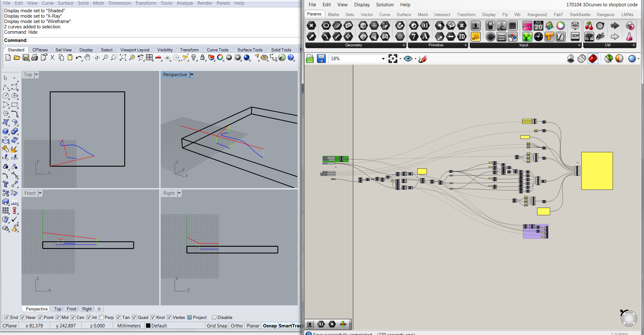Click the Calendar component in the Input panel

(x=538, y=26)
